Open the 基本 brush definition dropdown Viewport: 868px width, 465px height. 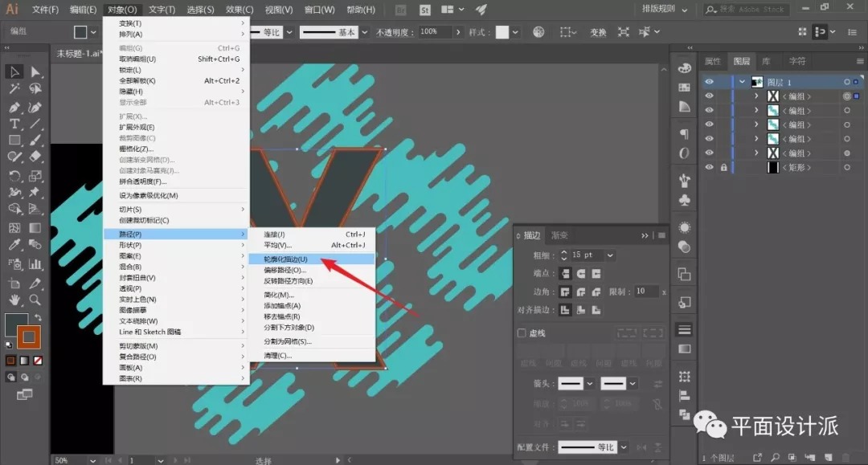pyautogui.click(x=364, y=32)
